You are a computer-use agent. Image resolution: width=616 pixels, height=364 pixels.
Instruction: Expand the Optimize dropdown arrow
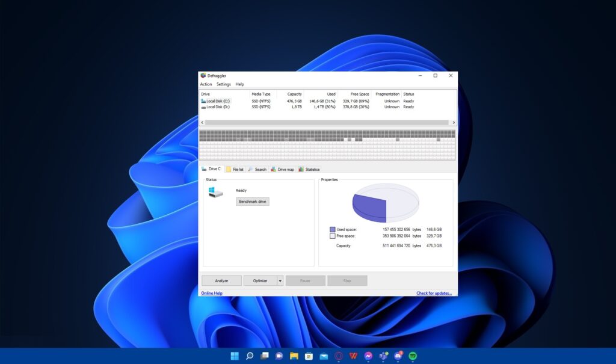point(280,280)
